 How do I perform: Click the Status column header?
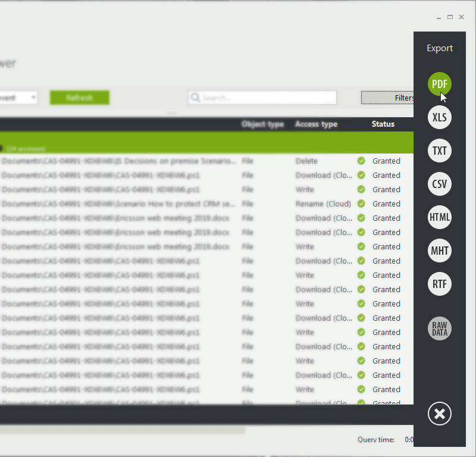click(383, 124)
